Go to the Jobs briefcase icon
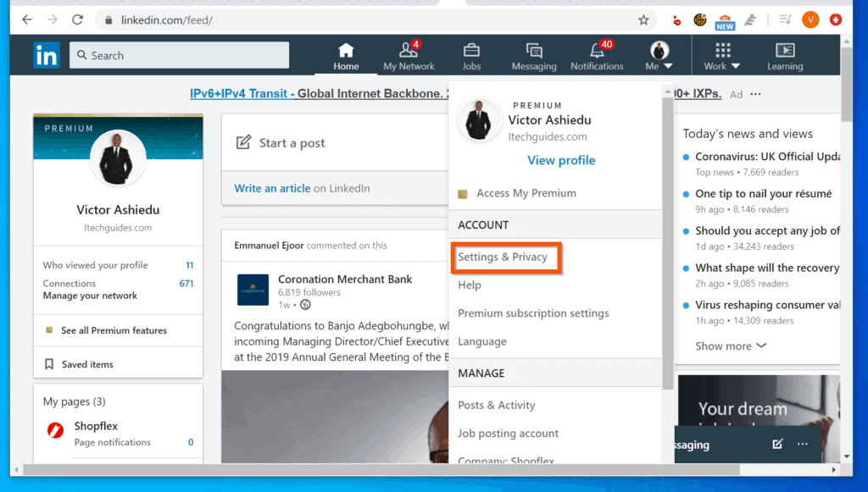This screenshot has height=492, width=868. coord(471,51)
